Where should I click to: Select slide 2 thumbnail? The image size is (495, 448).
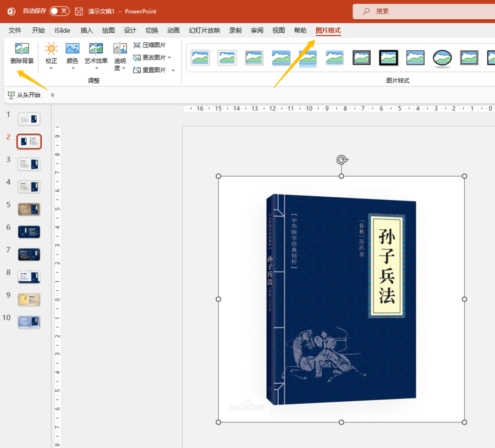[x=29, y=141]
